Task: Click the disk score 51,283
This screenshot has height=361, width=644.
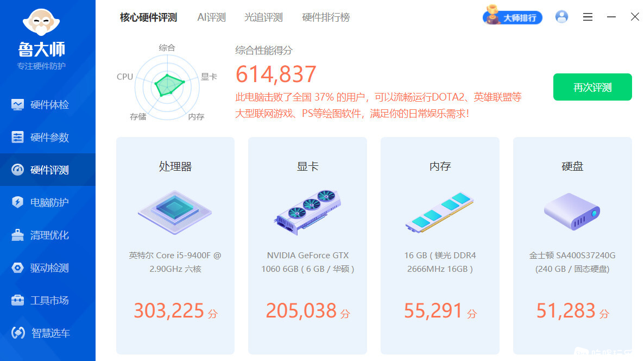Action: pyautogui.click(x=566, y=311)
